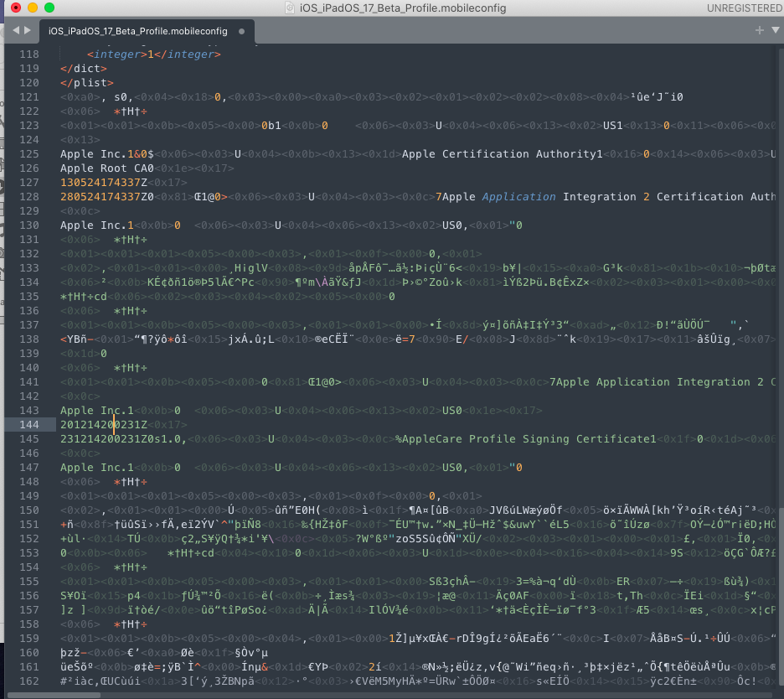Click line number 118 in gutter
This screenshot has height=699, width=784.
point(29,54)
